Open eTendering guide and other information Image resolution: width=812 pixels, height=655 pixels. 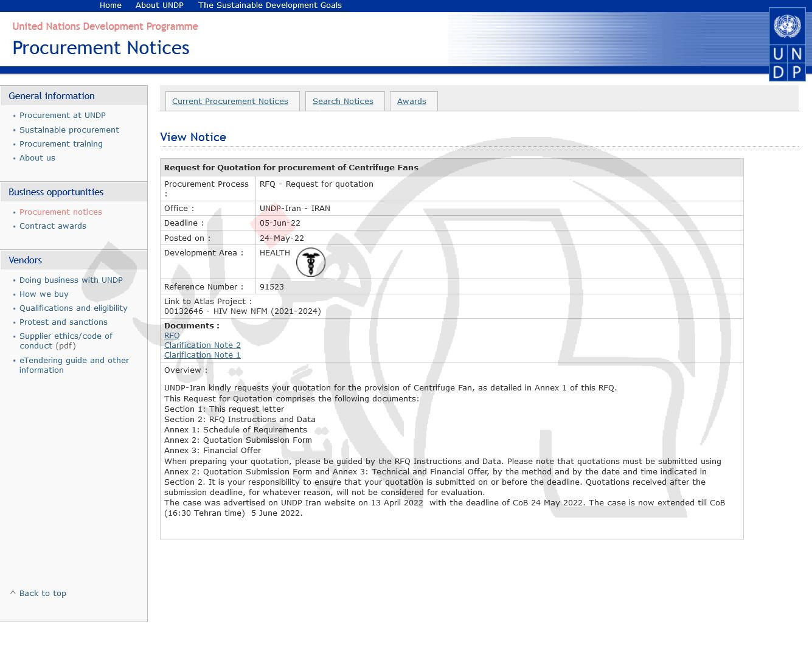coord(74,365)
